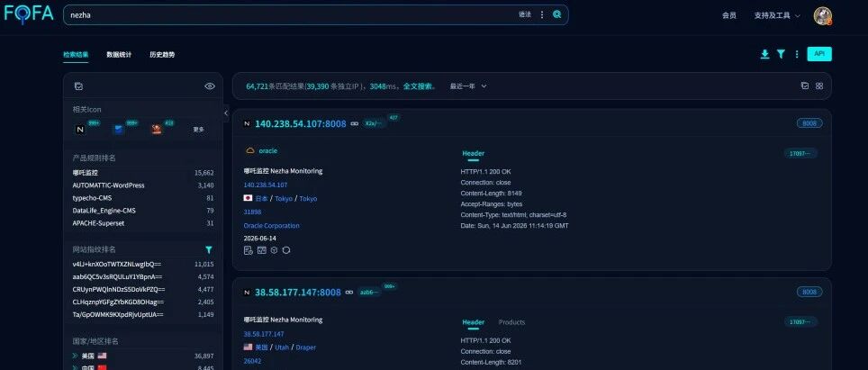This screenshot has height=370, width=868.
Task: Click the top-right filter funnel icon
Action: [781, 54]
